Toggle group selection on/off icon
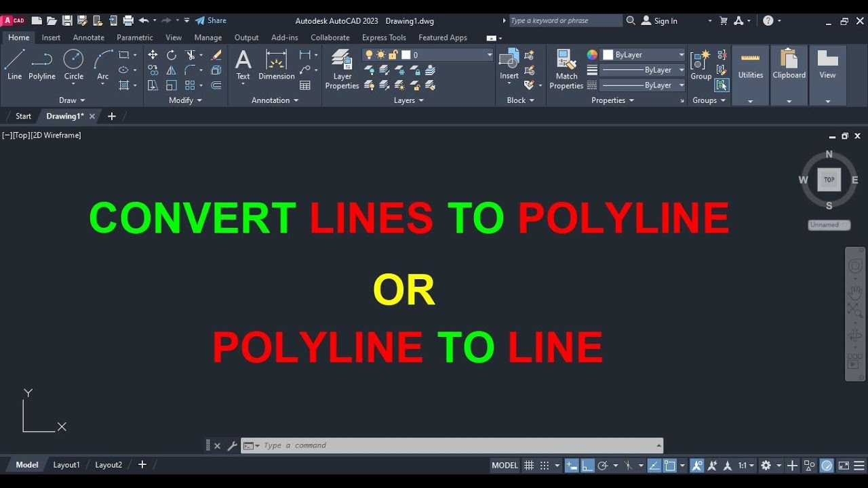This screenshot has width=868, height=488. 722,85
